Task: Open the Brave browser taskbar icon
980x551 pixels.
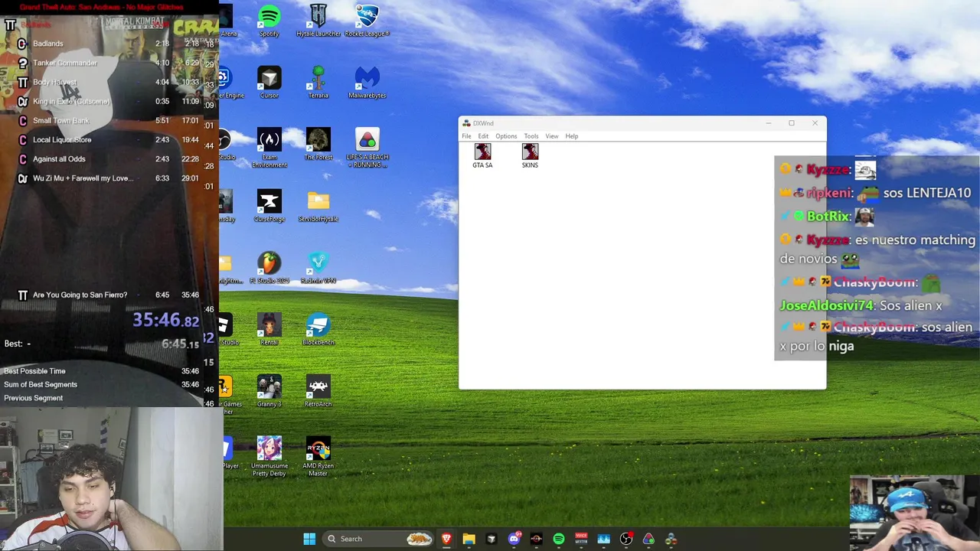Action: pyautogui.click(x=446, y=539)
